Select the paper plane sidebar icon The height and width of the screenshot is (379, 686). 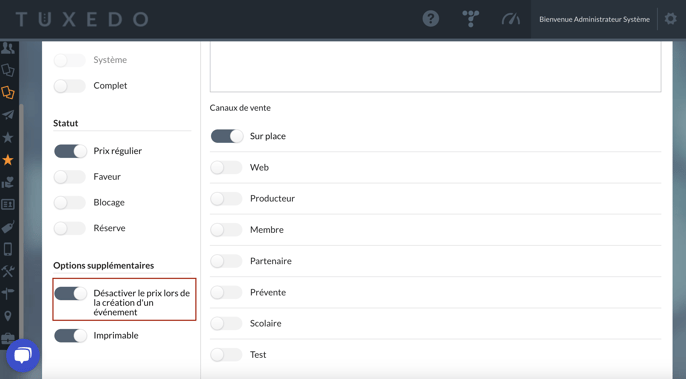click(x=8, y=115)
